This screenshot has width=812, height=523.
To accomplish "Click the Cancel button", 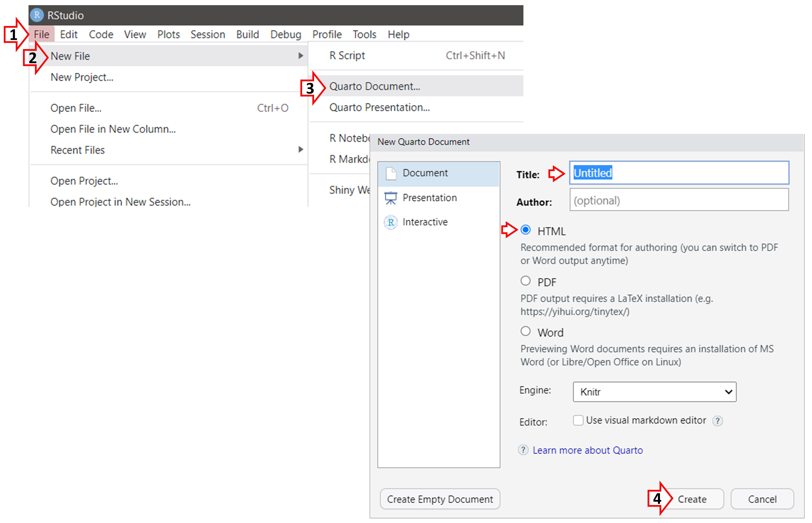I will click(x=762, y=499).
